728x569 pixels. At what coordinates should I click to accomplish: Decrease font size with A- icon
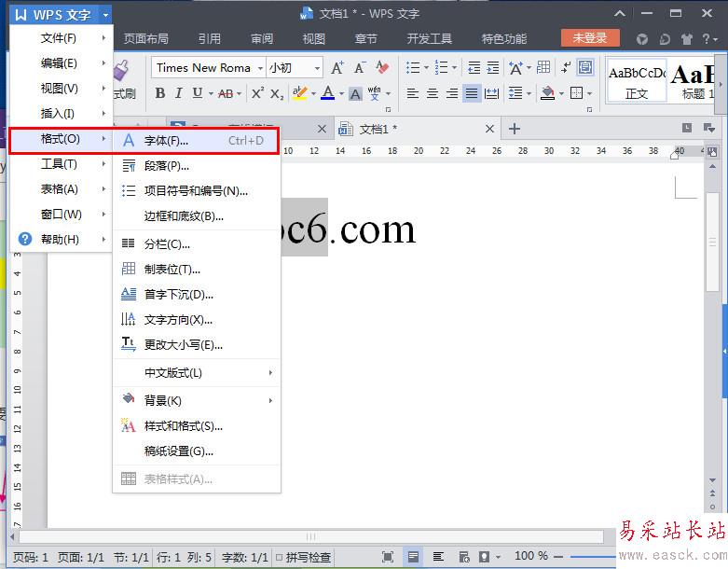click(x=360, y=68)
